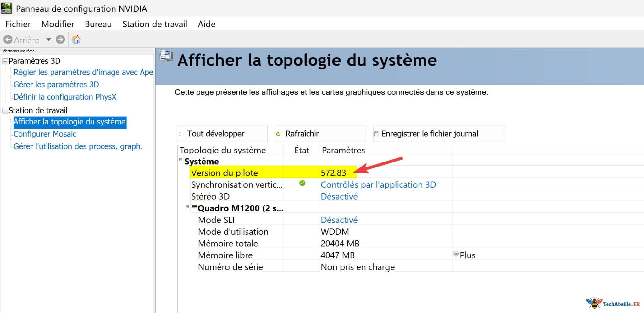Click the save icon in Enregistrer button
Screen dimensions: 644x313
pos(376,134)
